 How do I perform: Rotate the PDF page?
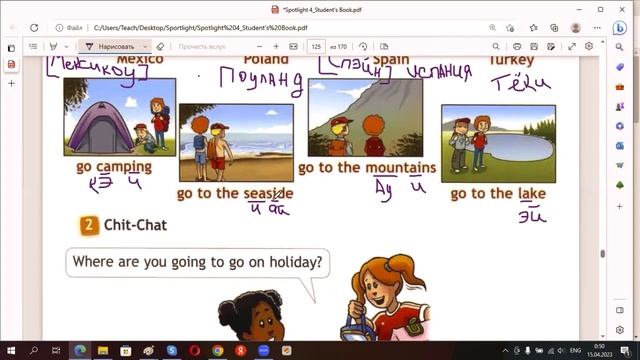point(363,47)
